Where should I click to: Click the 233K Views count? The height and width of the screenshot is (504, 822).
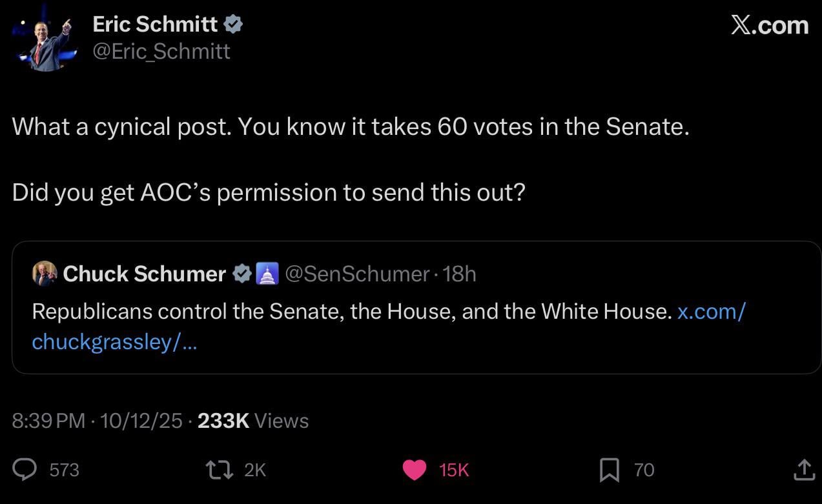pyautogui.click(x=252, y=421)
